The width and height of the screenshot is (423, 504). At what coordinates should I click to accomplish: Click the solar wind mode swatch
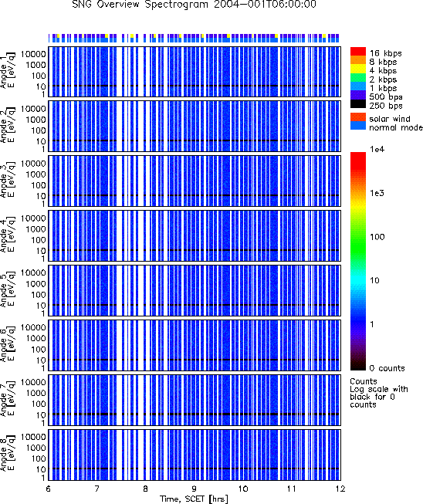point(358,117)
